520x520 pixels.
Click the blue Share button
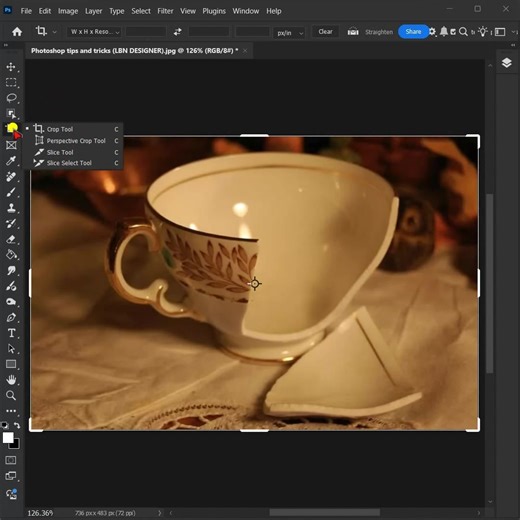(x=413, y=32)
